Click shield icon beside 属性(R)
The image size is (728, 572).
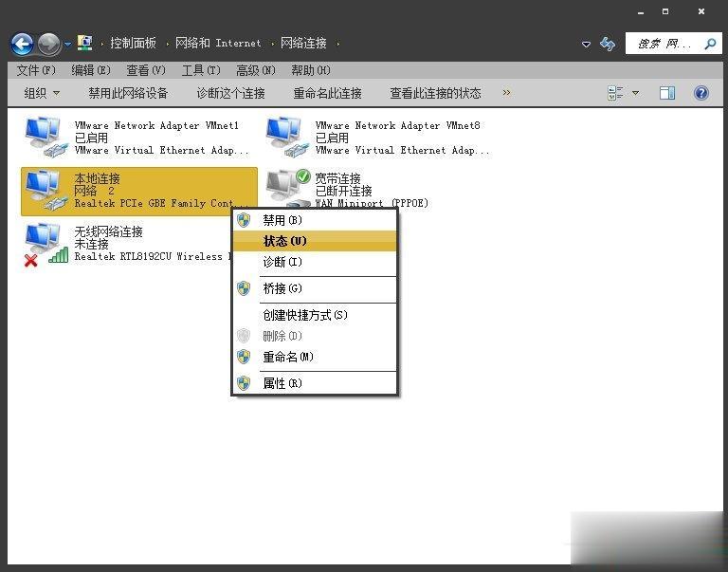[x=244, y=383]
